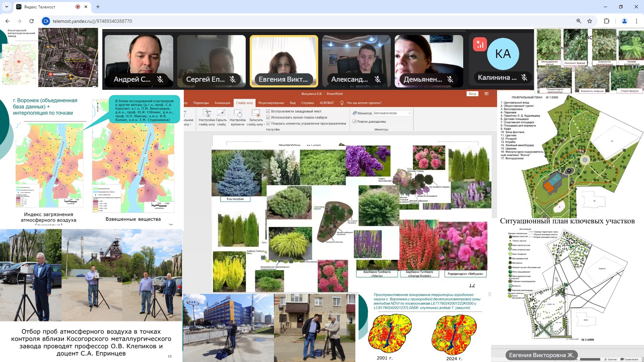Click the 'Ель голубая' plant label
The width and height of the screenshot is (644, 362).
pos(235,199)
